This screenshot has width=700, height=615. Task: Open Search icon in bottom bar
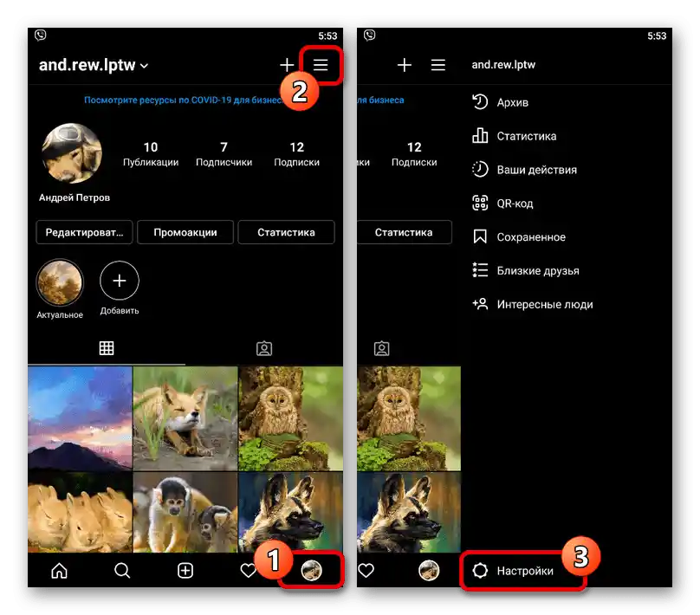(x=122, y=570)
